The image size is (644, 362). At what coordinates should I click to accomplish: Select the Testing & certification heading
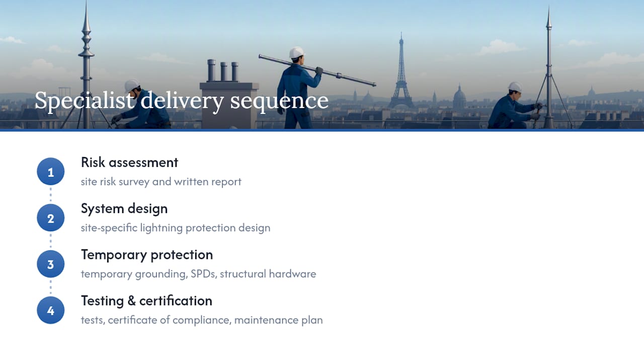[x=146, y=301]
